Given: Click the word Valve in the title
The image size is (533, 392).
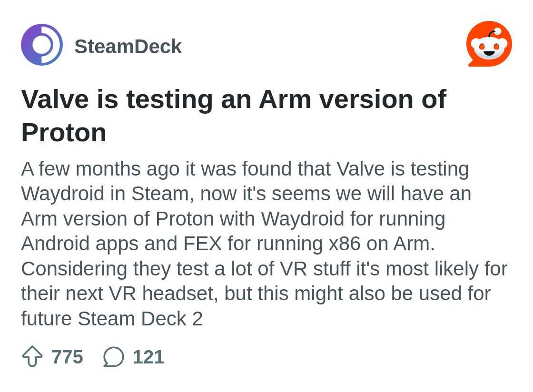Looking at the screenshot, I should pos(55,99).
